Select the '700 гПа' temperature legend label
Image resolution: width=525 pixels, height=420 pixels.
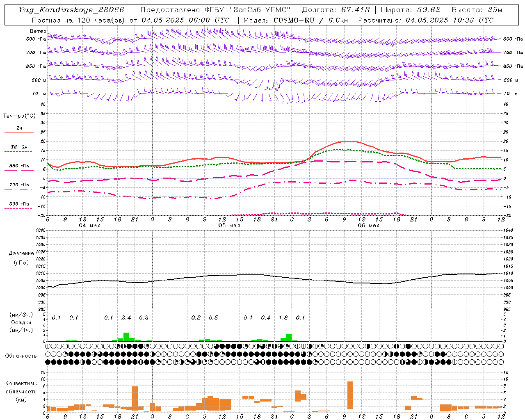pos(19,185)
